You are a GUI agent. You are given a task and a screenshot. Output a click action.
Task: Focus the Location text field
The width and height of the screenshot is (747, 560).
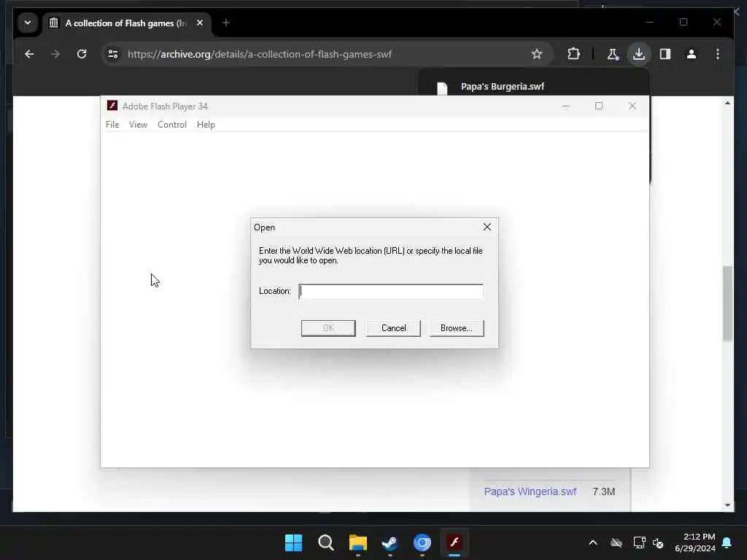391,292
